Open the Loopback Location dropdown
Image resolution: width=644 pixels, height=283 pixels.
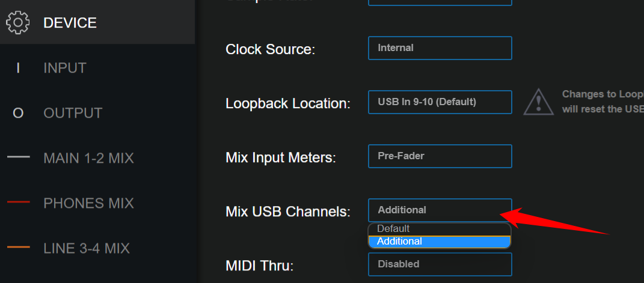[x=440, y=102]
